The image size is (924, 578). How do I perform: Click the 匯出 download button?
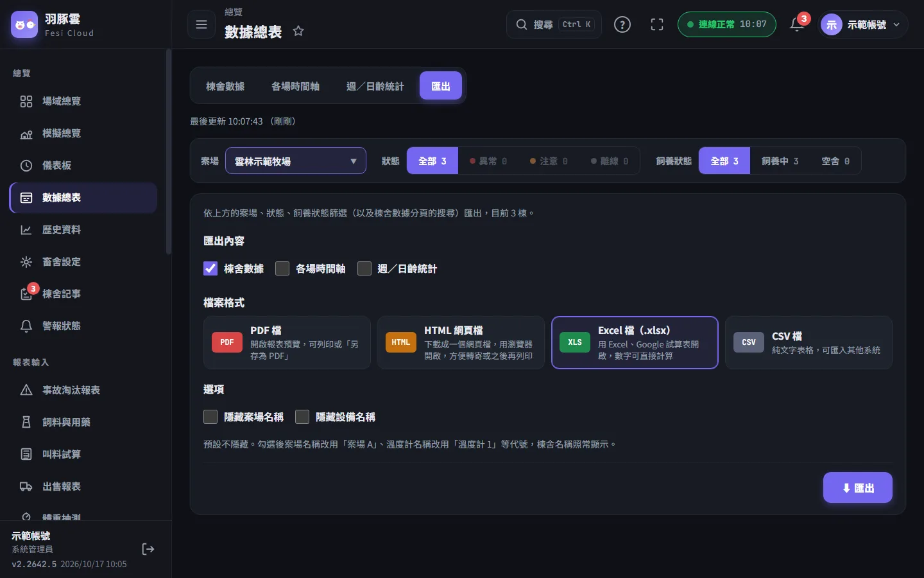click(x=858, y=488)
